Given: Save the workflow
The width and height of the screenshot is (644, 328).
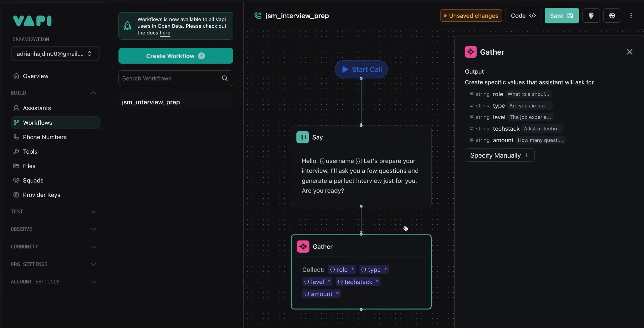Looking at the screenshot, I should coord(562,16).
